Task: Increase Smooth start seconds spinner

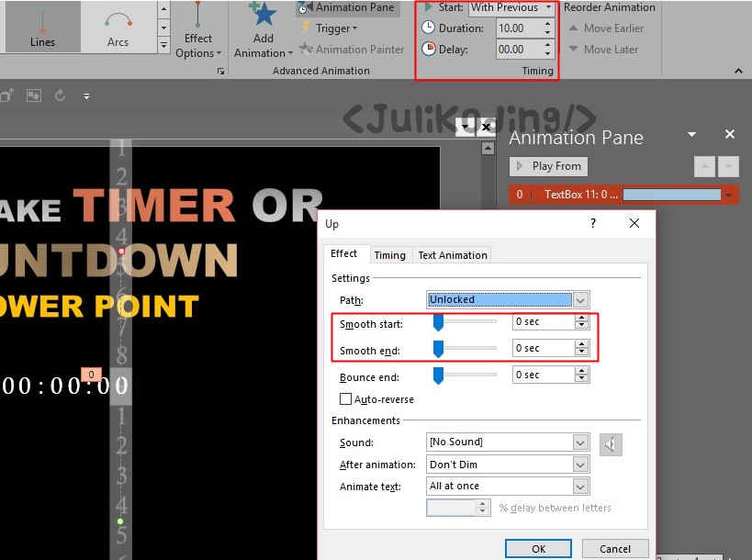Action: click(x=582, y=318)
